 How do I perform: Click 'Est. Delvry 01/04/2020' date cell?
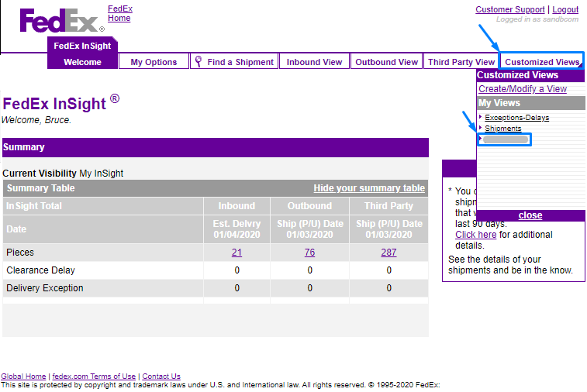tap(237, 229)
